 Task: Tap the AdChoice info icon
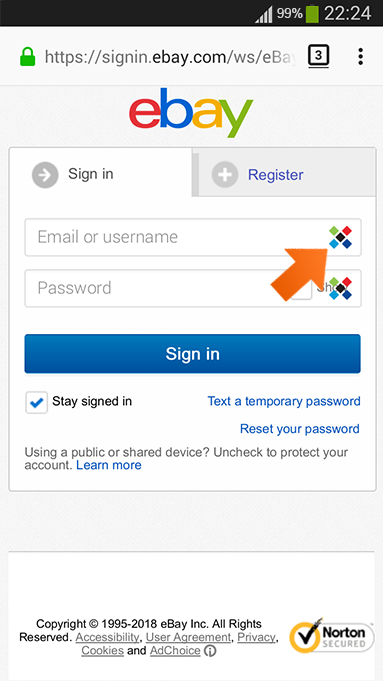(x=210, y=651)
